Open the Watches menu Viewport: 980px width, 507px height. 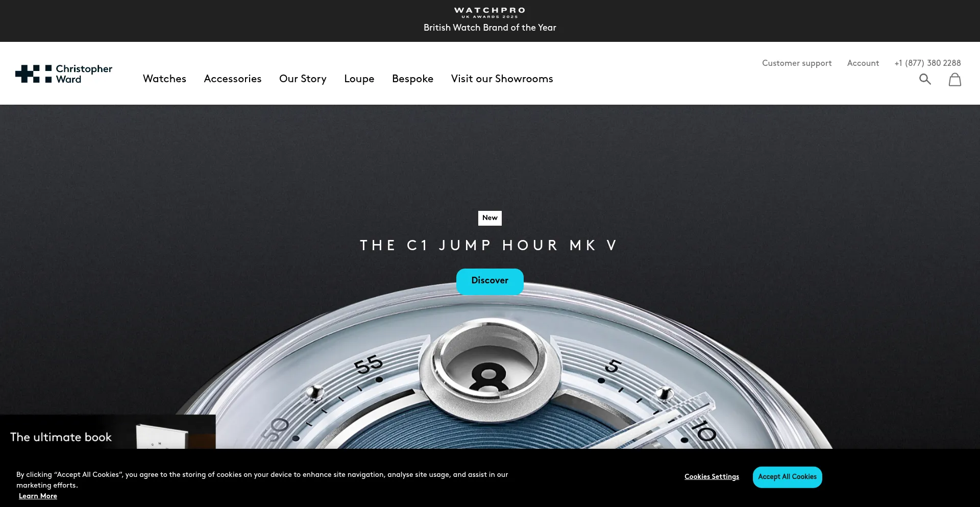click(x=164, y=79)
